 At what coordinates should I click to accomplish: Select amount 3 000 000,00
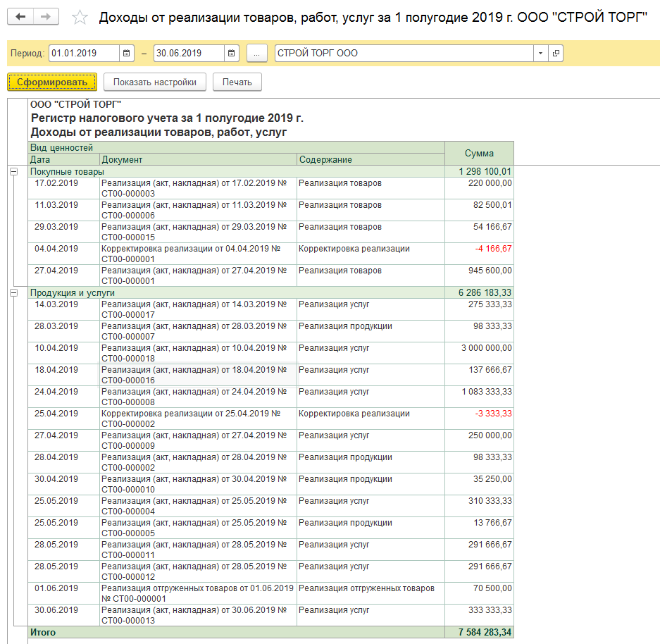[x=479, y=353]
